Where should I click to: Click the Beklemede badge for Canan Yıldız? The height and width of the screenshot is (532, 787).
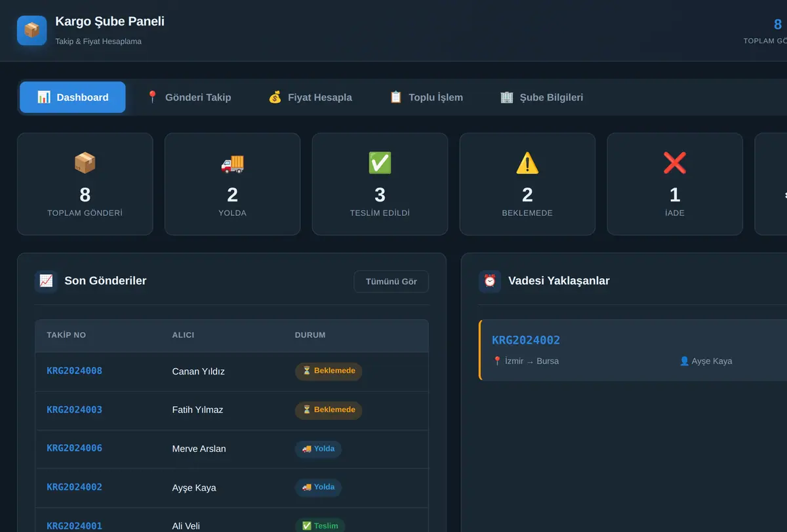pyautogui.click(x=329, y=371)
